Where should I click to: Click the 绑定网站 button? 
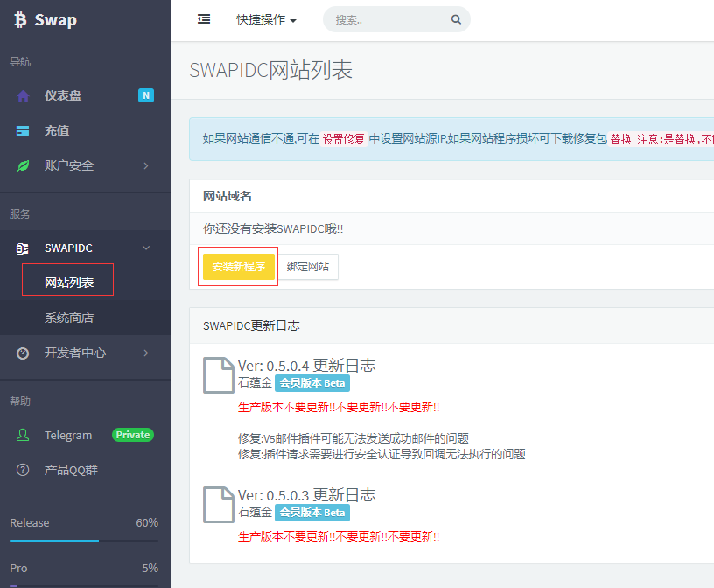[308, 267]
